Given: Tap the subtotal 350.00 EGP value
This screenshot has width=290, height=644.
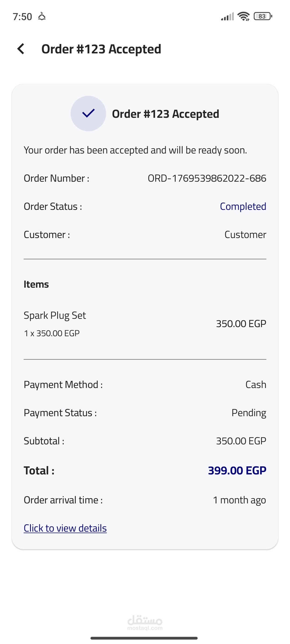Looking at the screenshot, I should click(241, 441).
